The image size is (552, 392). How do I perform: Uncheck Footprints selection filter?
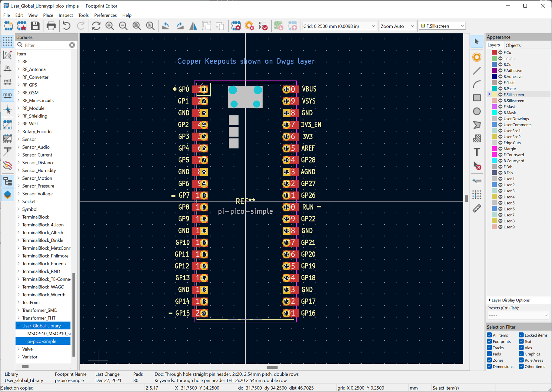point(489,341)
